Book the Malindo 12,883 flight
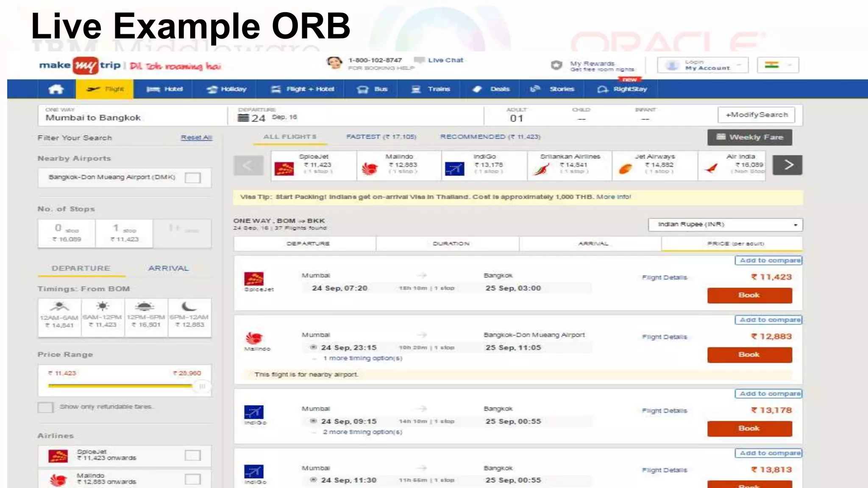Image resolution: width=868 pixels, height=488 pixels. click(x=749, y=355)
